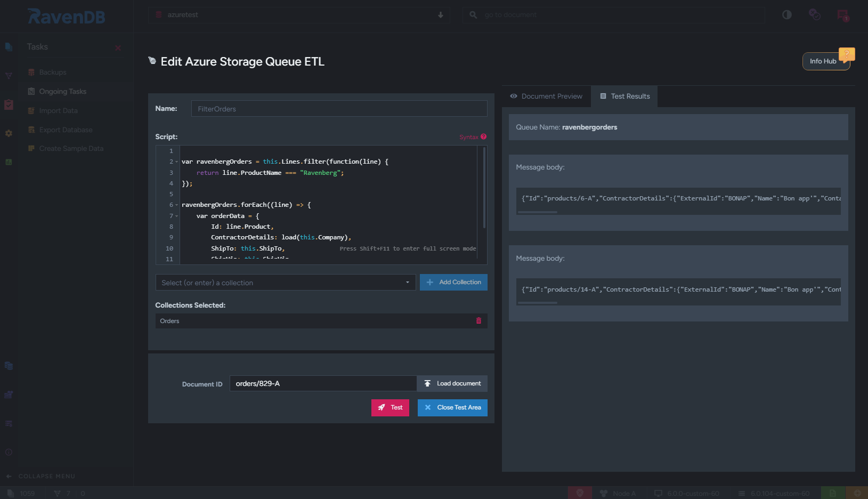Click the server version 6.0.104-custom-60 in footer
Viewport: 868px width, 499px height.
774,494
